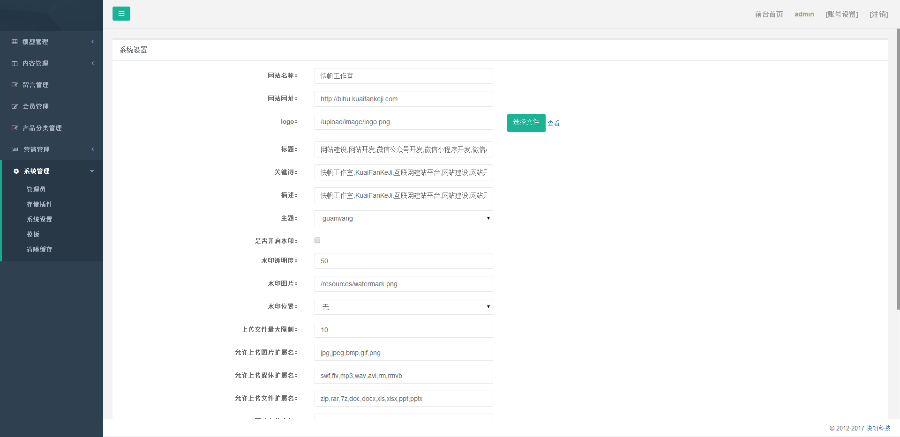Expand the 营销管理 sidebar menu chevron
This screenshot has width=900, height=437.
tap(92, 149)
